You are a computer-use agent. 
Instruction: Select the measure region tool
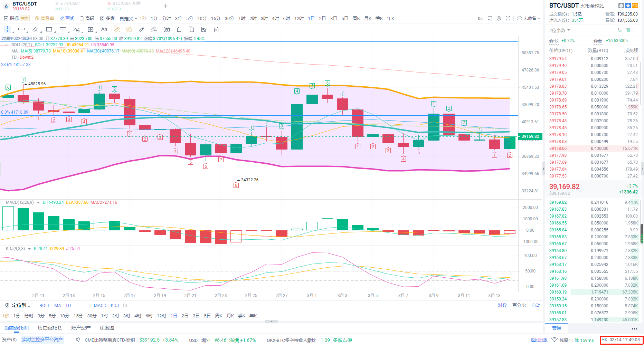pos(91,29)
